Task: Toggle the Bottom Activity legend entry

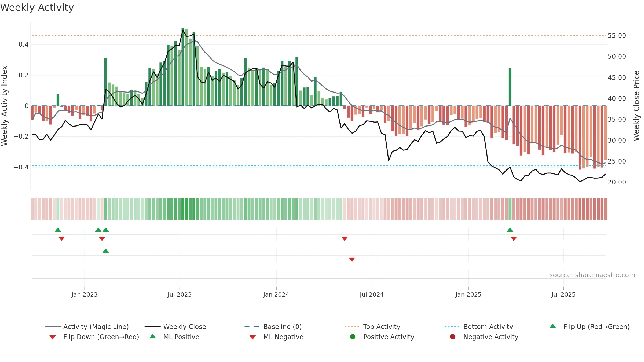Action: tap(479, 327)
